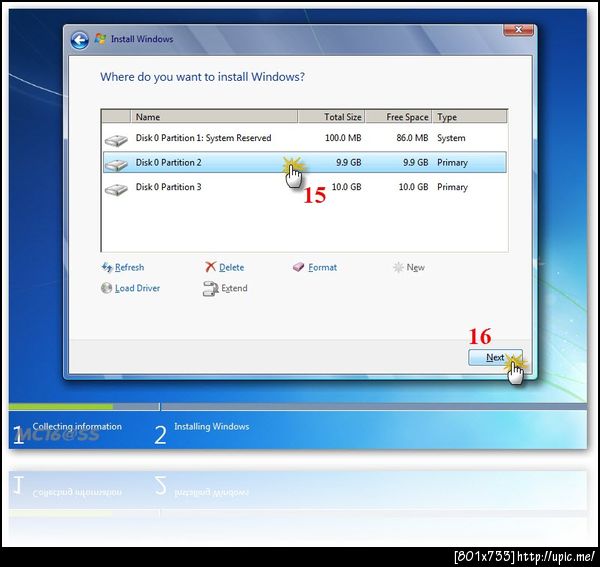600x567 pixels.
Task: Click the eraser Format icon
Action: point(298,267)
